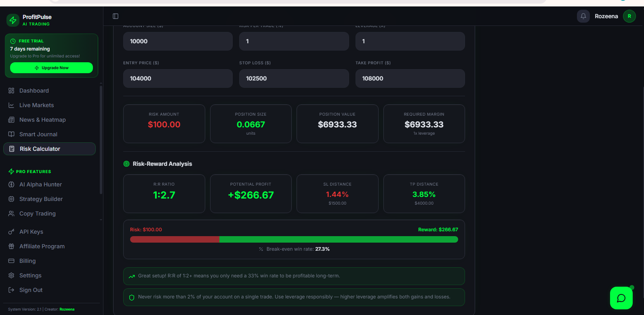Click the Entry Price field showing 104000
644x315 pixels.
click(178, 78)
